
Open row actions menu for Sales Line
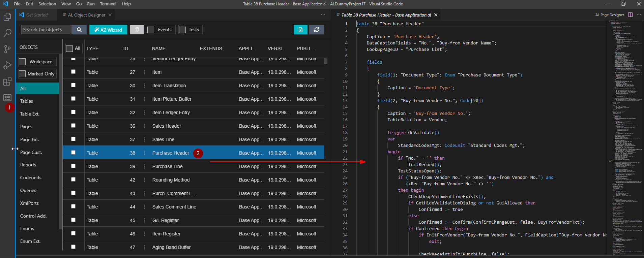[x=145, y=139]
